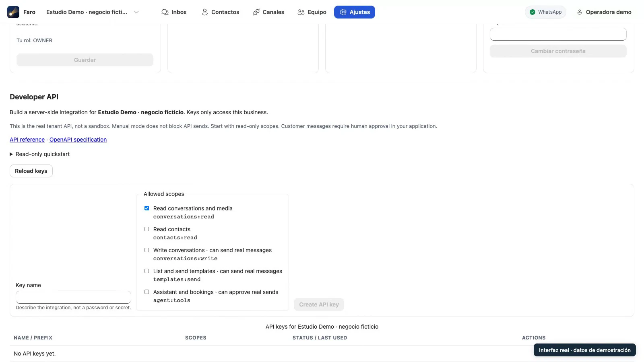Viewport: 644px width, 362px height.
Task: Click the NAME / PREFIX column header
Action: click(x=33, y=338)
